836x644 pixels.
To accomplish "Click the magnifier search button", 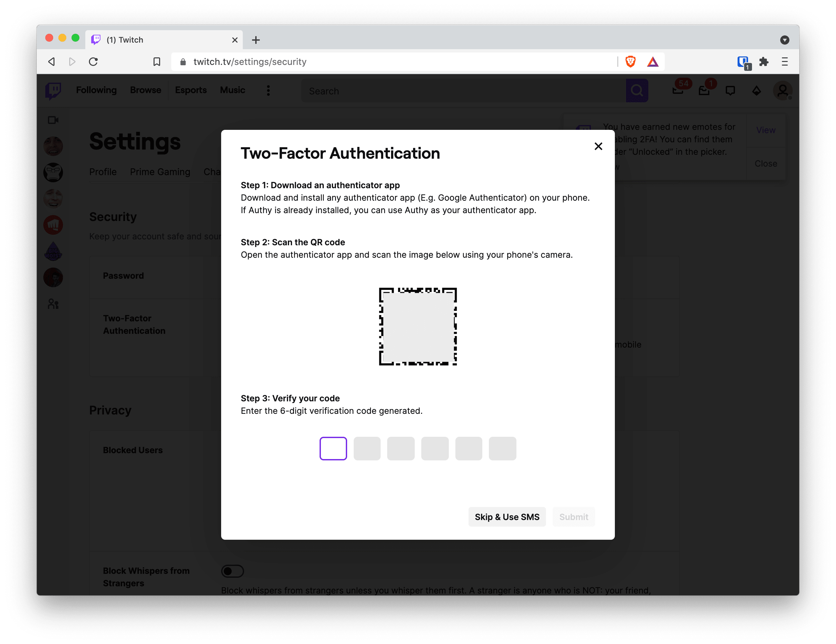I will 637,91.
